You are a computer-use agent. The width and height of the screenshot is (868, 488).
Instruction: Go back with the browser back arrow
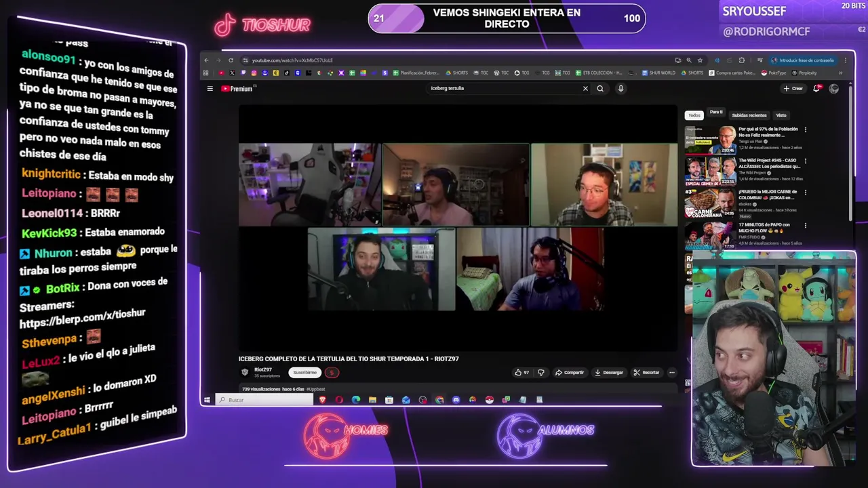[207, 60]
